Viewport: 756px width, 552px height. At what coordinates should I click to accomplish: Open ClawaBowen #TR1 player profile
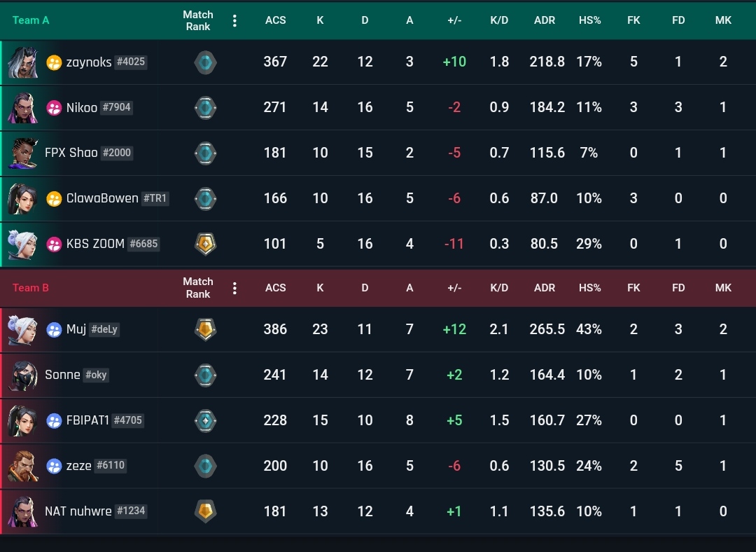click(x=117, y=198)
